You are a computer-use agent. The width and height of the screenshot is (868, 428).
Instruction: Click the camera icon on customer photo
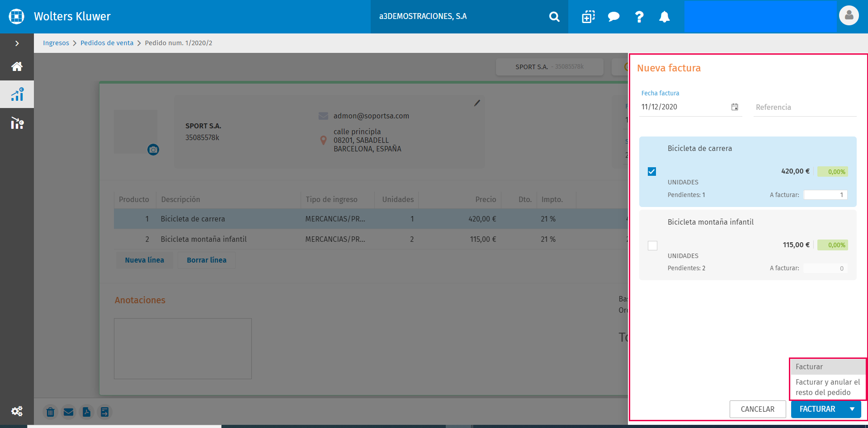pyautogui.click(x=153, y=150)
